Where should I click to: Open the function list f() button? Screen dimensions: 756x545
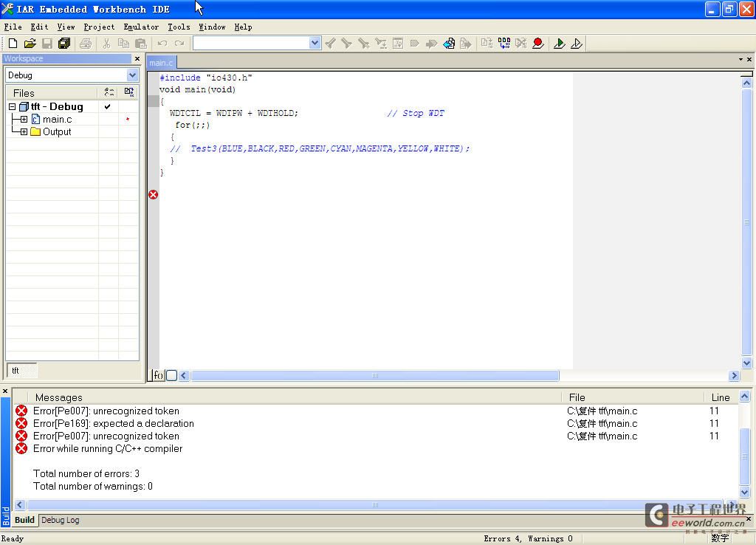pyautogui.click(x=158, y=375)
